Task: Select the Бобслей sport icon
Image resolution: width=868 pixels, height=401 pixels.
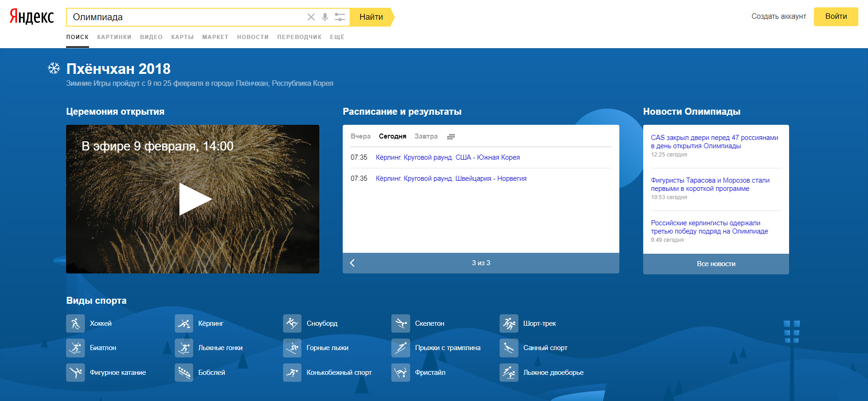Action: click(184, 373)
